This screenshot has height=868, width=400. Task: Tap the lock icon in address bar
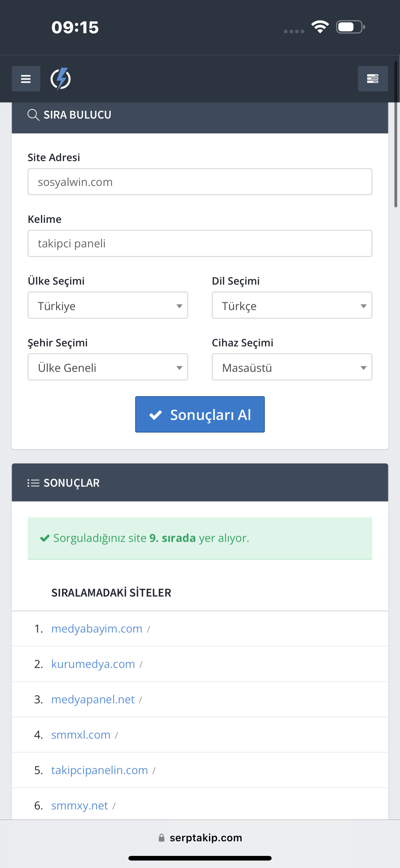(162, 838)
